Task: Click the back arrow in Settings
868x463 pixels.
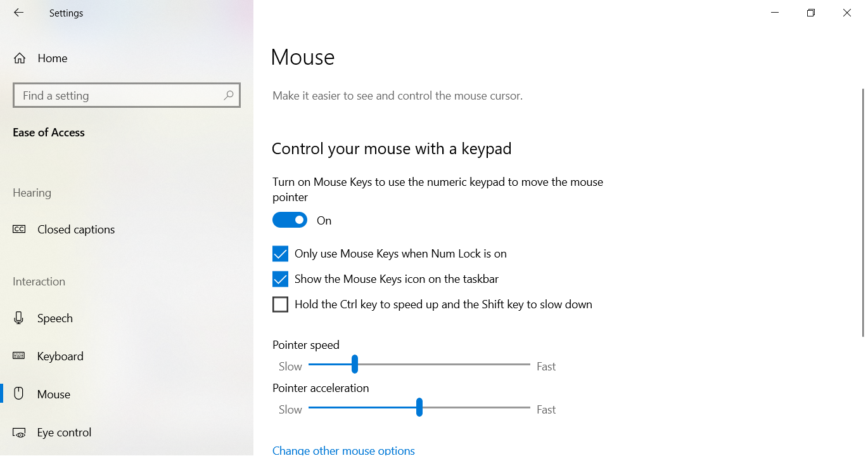Action: (18, 13)
